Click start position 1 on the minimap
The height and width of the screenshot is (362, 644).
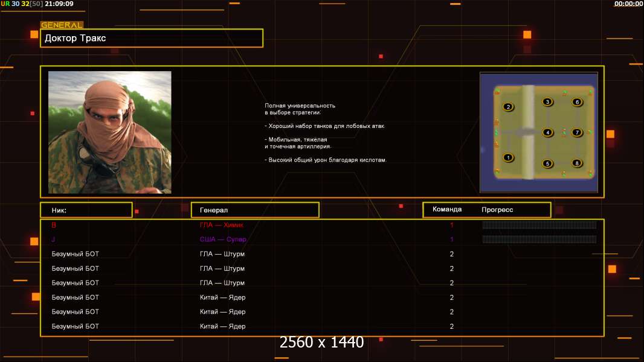click(508, 158)
